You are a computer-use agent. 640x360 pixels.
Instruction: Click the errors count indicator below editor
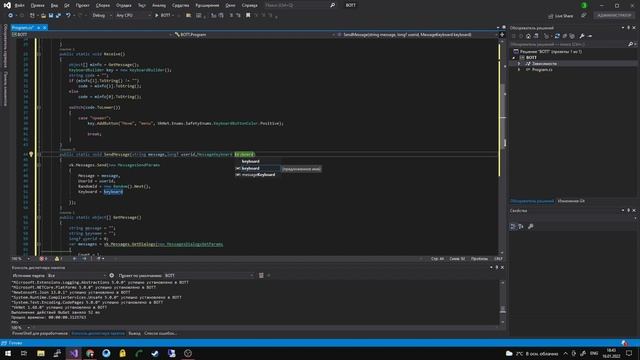click(43, 259)
